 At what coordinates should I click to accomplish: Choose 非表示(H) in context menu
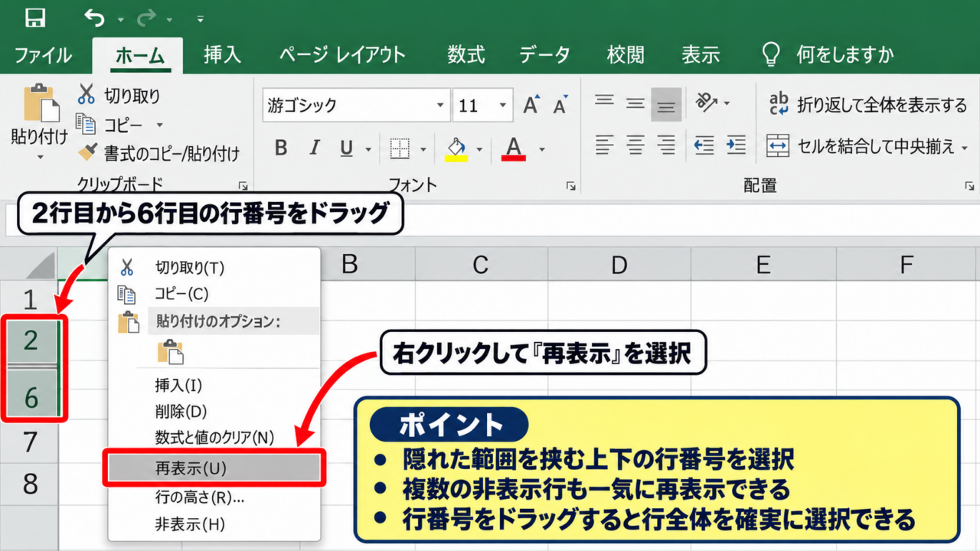pos(214,524)
